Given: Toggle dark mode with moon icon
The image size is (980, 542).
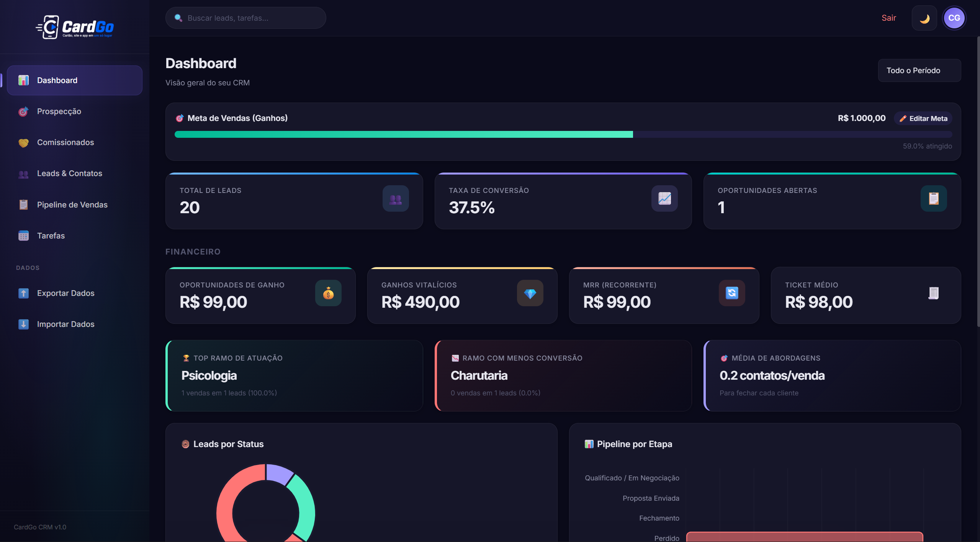Looking at the screenshot, I should 924,18.
